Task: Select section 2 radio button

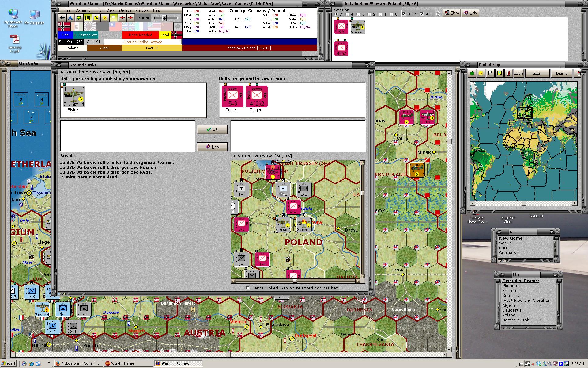Action: 369,14
